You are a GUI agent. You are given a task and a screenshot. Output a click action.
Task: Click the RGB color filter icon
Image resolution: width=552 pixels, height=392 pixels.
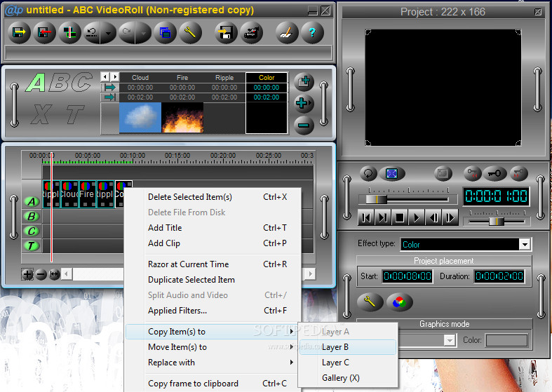[x=399, y=302]
